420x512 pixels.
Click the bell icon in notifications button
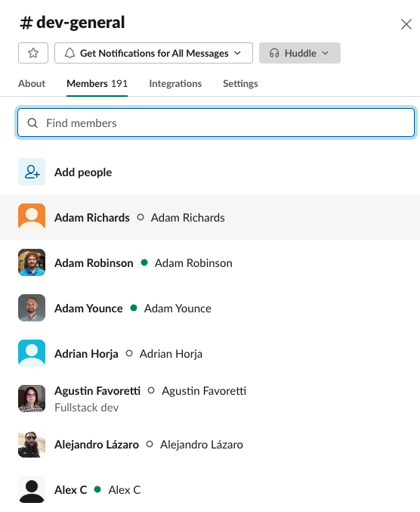click(69, 53)
